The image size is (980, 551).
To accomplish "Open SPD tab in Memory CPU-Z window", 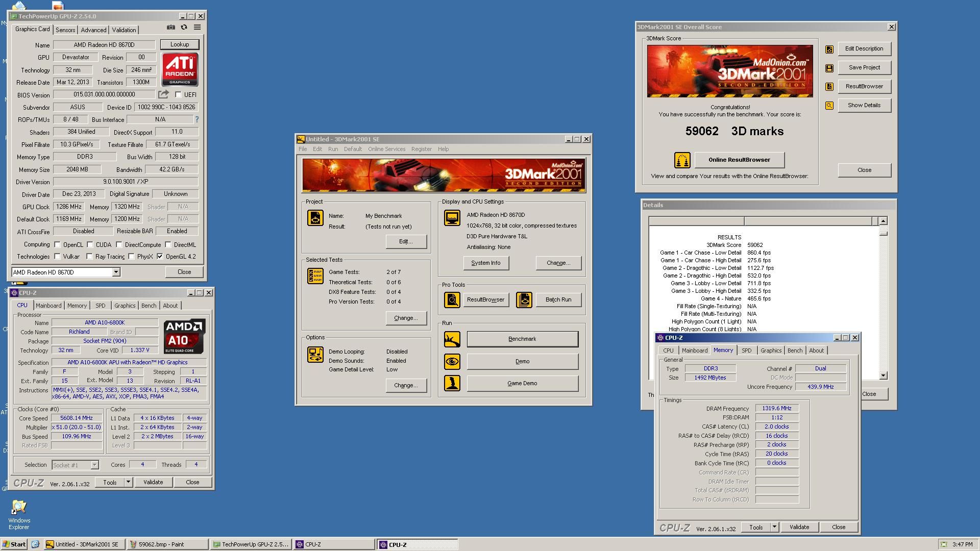I will (x=746, y=350).
